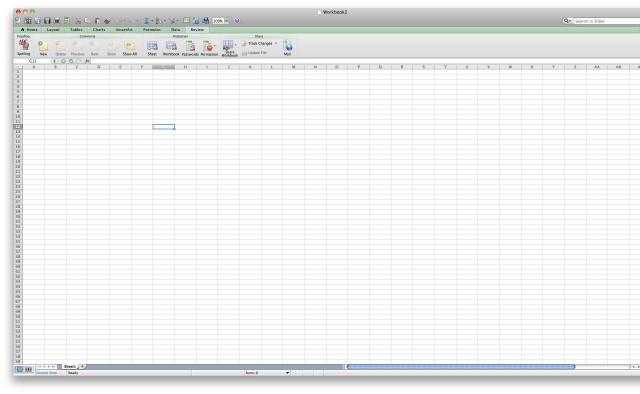Select column A header

click(33, 67)
